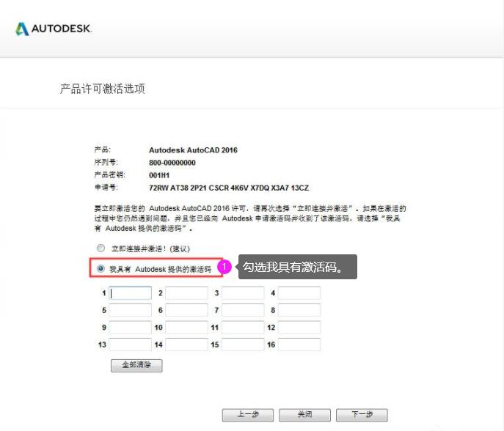Proceed with the 下一步 button

[x=362, y=415]
